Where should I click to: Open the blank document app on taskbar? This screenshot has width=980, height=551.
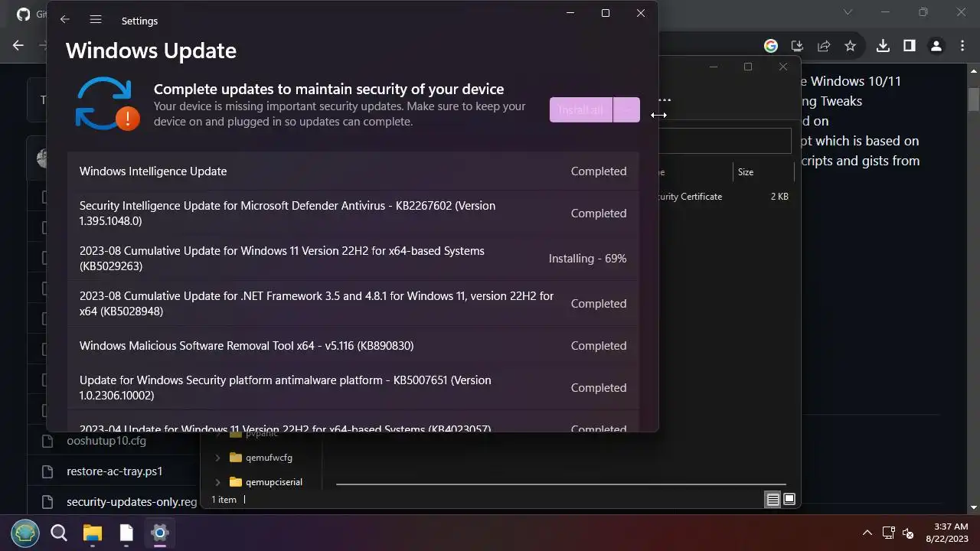click(x=126, y=533)
